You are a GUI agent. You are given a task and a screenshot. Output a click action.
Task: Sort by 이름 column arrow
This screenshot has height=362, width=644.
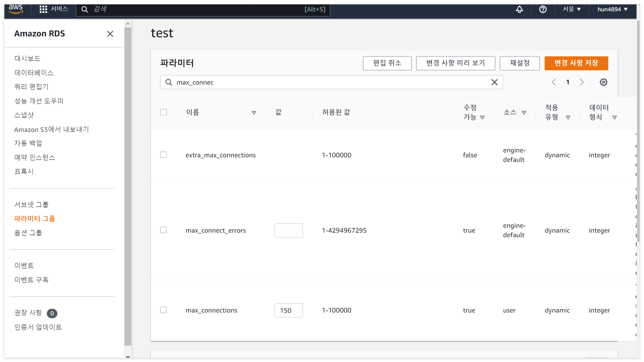click(x=253, y=113)
